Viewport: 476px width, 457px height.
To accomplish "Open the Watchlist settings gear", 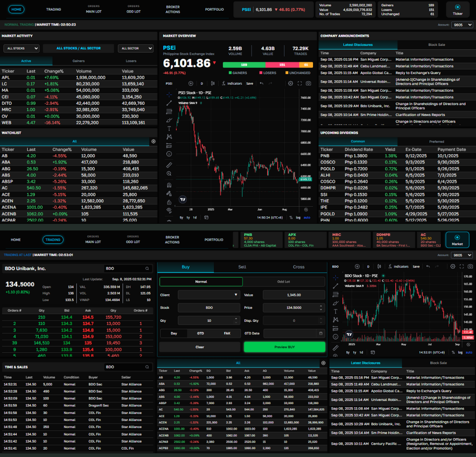I will pyautogui.click(x=153, y=141).
